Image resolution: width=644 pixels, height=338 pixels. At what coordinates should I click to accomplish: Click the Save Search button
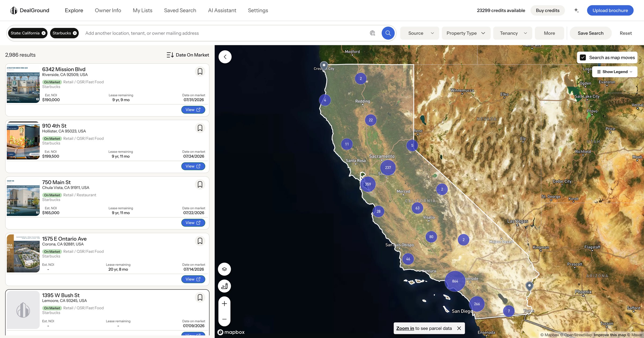tap(591, 33)
